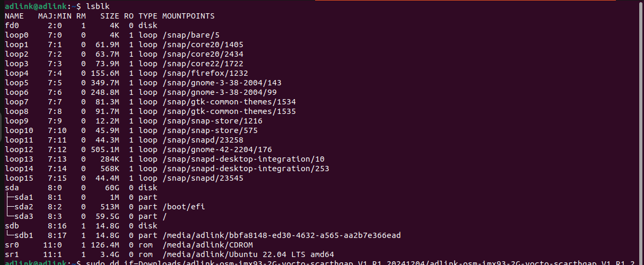644x265 pixels.
Task: Select the /snap/gnome-42-2204/176 path
Action: coord(217,149)
